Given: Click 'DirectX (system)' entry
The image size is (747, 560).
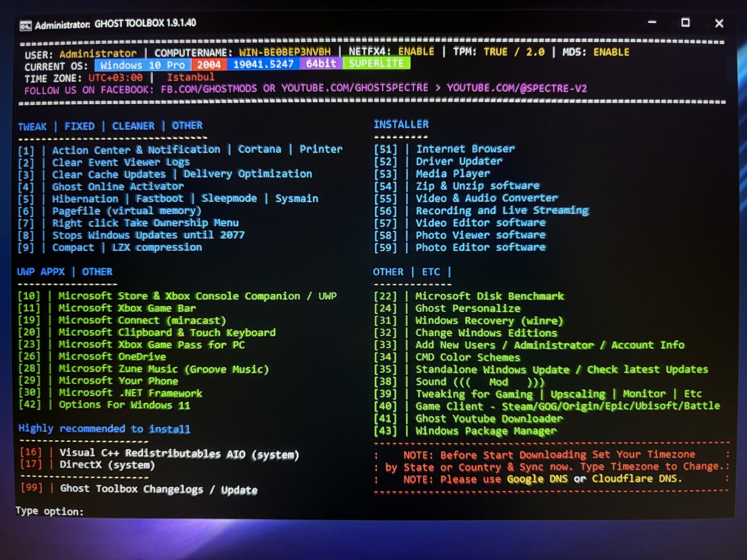Looking at the screenshot, I should (107, 465).
